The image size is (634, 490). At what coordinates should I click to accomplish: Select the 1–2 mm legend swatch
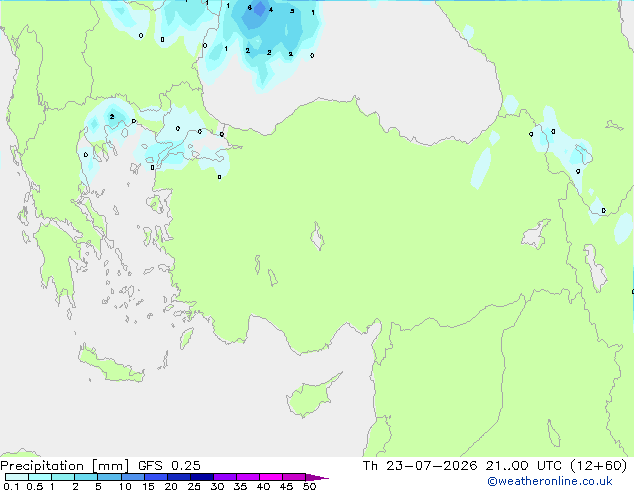click(63, 477)
